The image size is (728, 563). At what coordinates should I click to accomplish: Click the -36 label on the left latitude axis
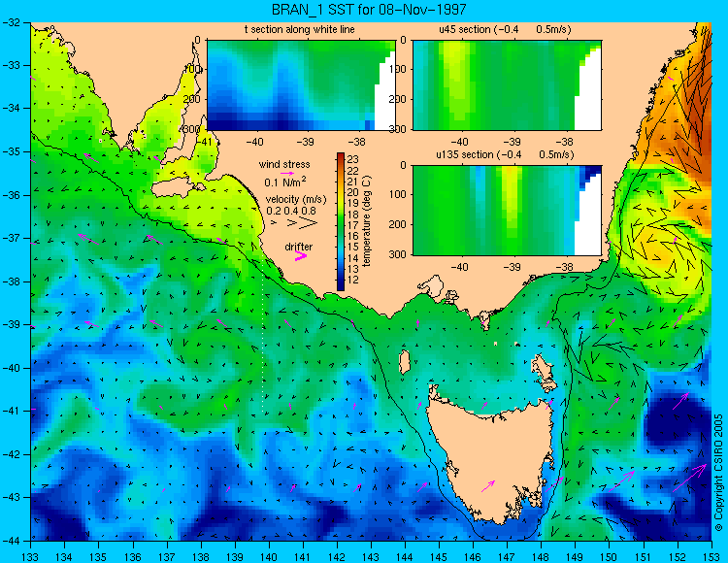(11, 195)
